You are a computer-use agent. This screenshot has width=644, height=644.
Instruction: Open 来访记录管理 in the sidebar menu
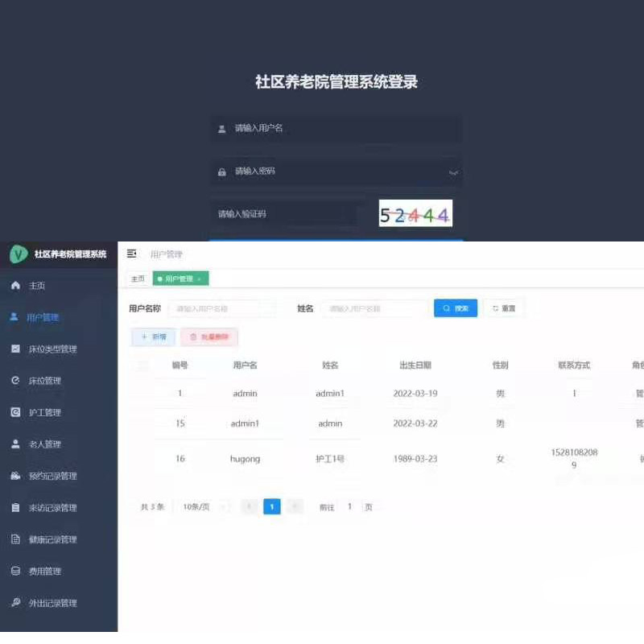(53, 508)
